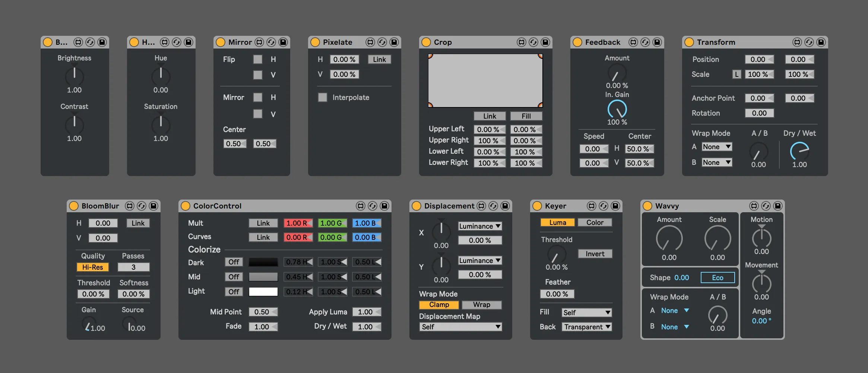Disable the BloomBlur device activator
The width and height of the screenshot is (868, 373).
[74, 206]
